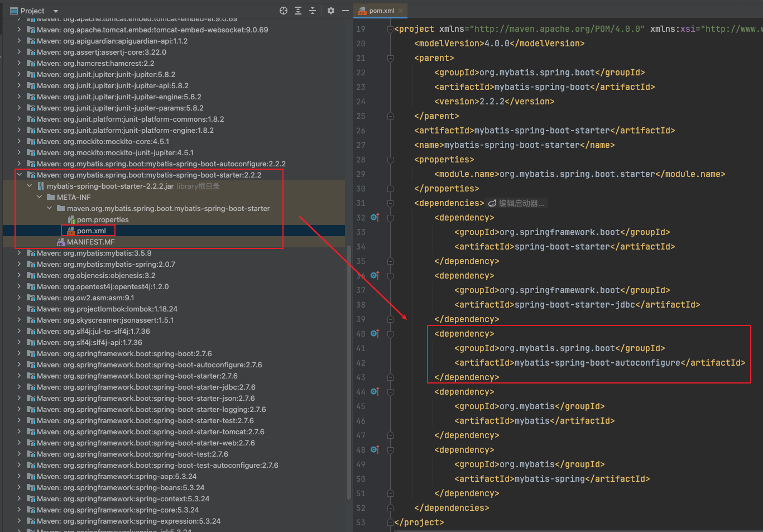Collapse maven.org.mybatis.spring.boot folder node

(49, 208)
